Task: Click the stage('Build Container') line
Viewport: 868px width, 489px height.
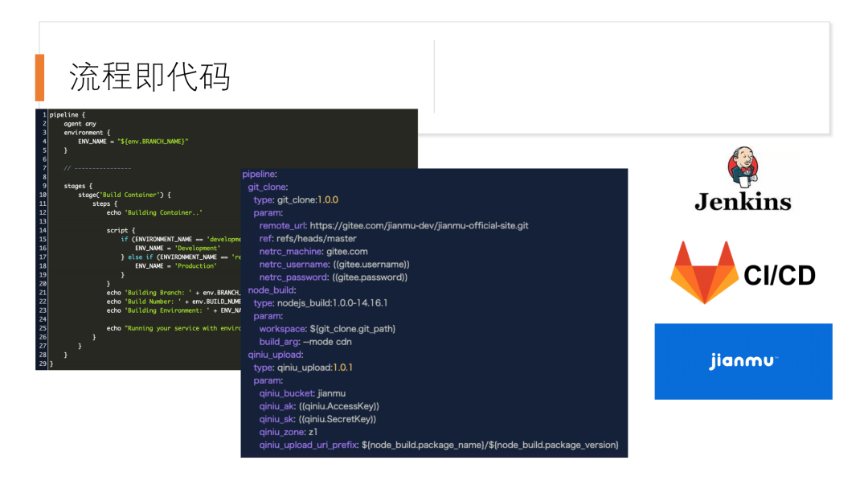Action: (x=125, y=195)
